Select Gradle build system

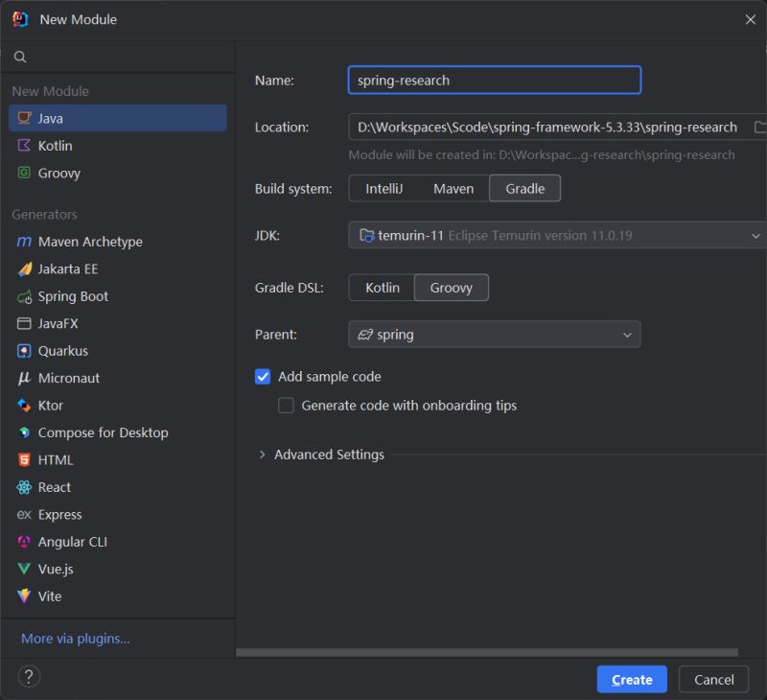click(524, 189)
